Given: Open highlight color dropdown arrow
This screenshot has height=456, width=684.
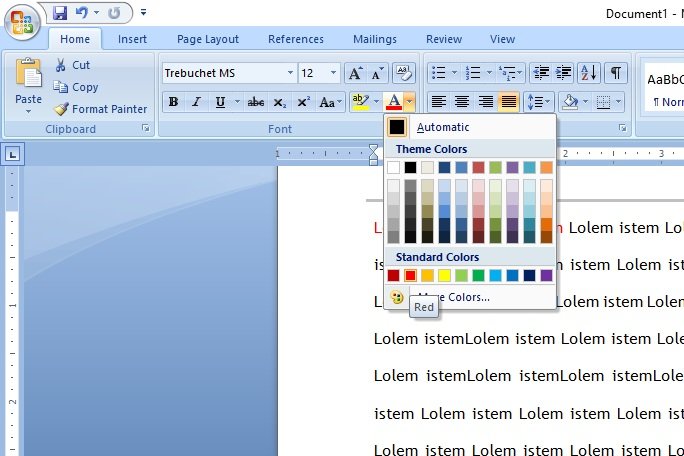Looking at the screenshot, I should [x=376, y=102].
